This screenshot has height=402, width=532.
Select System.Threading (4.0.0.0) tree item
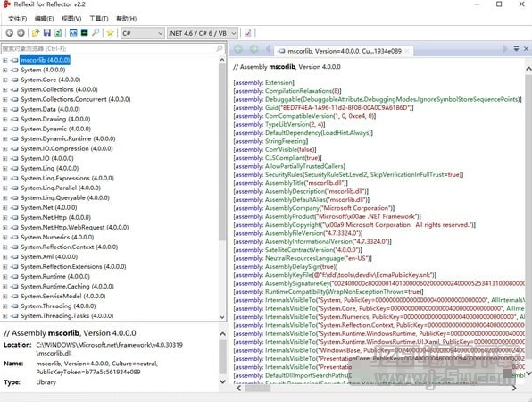(58, 306)
